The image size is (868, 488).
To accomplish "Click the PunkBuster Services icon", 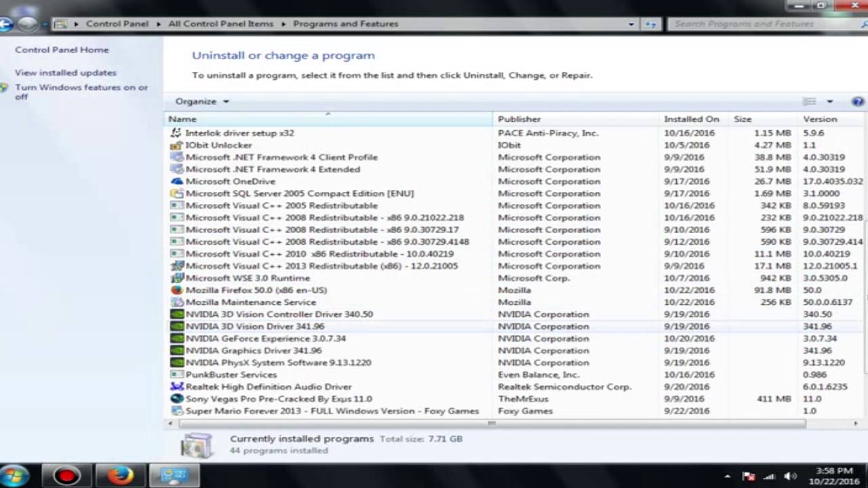I will click(x=176, y=375).
